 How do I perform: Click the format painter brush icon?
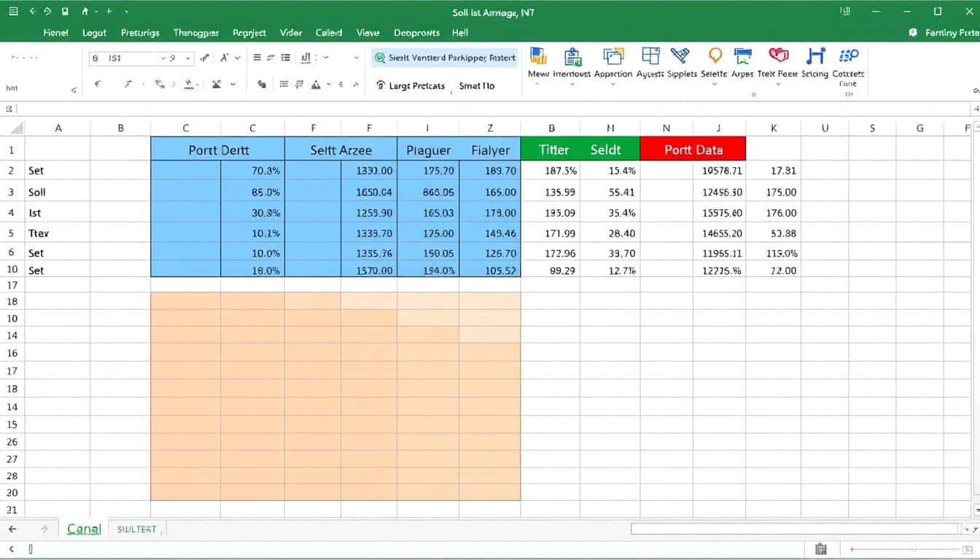[x=205, y=58]
